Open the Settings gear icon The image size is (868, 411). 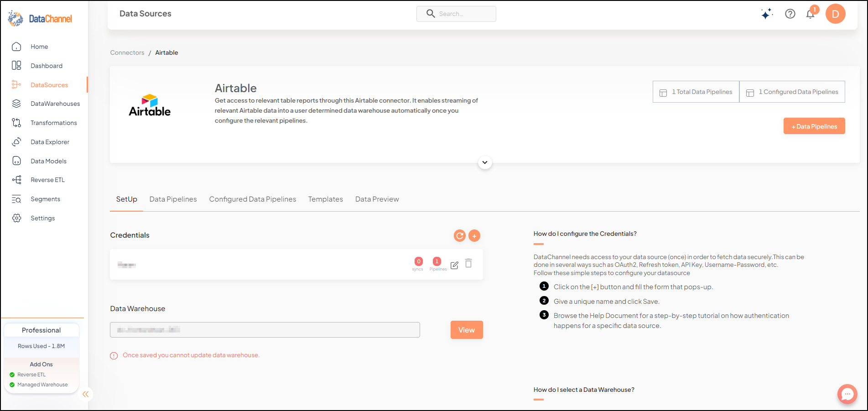pos(16,218)
